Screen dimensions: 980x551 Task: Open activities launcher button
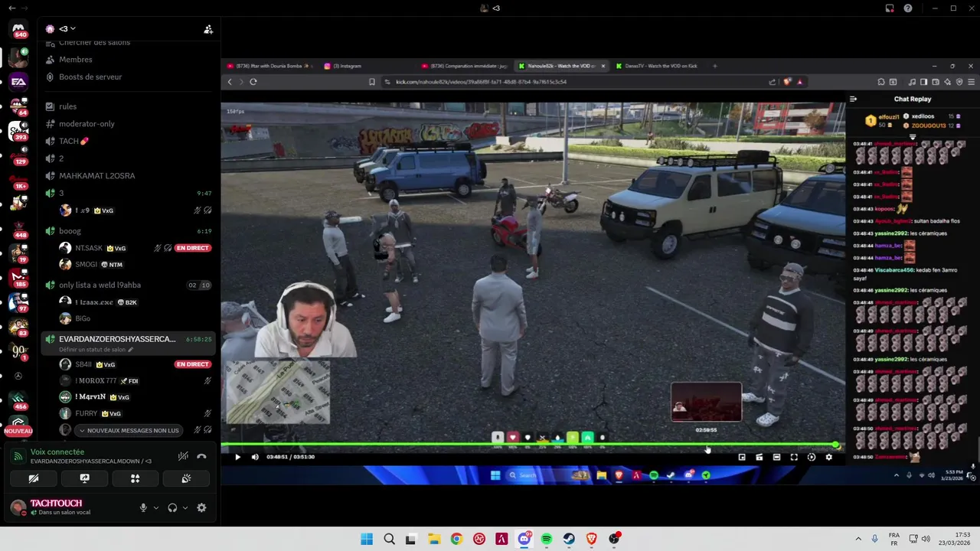[x=135, y=478]
